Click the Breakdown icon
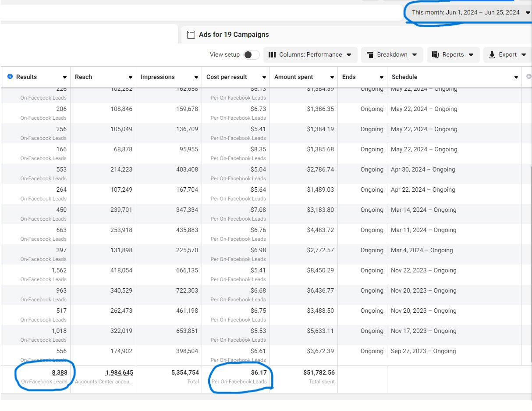Viewport: 532px width, 411px height. point(369,55)
